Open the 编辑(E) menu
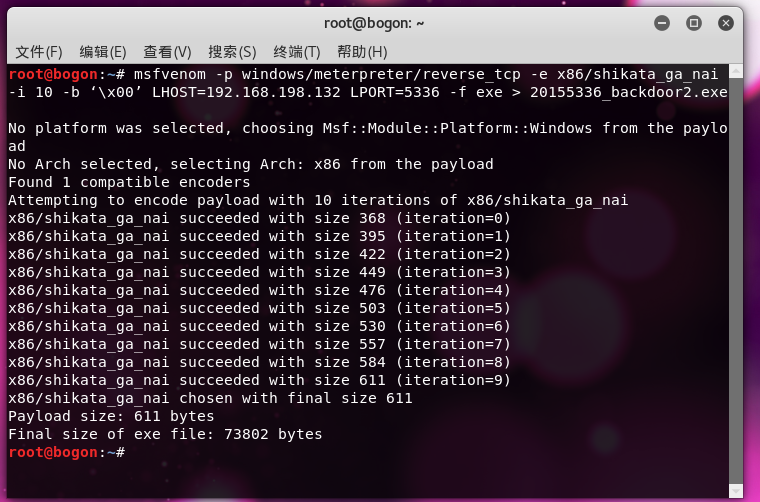Screen dimensions: 760x502 point(103,52)
